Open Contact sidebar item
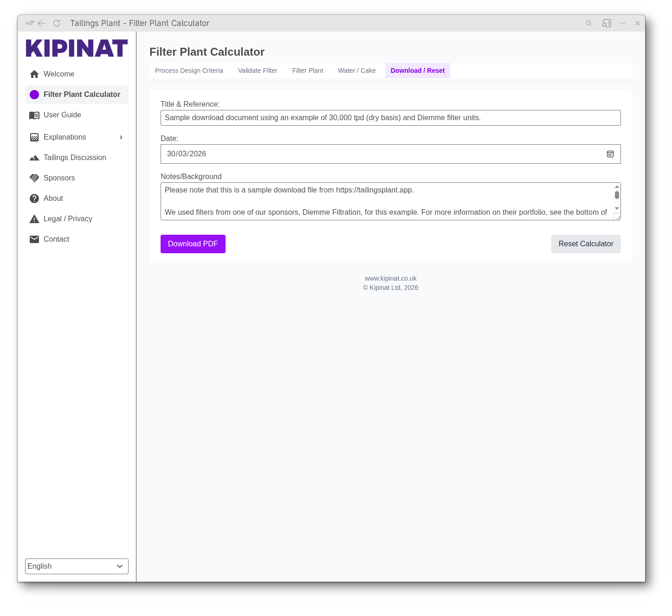Image resolution: width=672 pixels, height=616 pixels. (77, 239)
